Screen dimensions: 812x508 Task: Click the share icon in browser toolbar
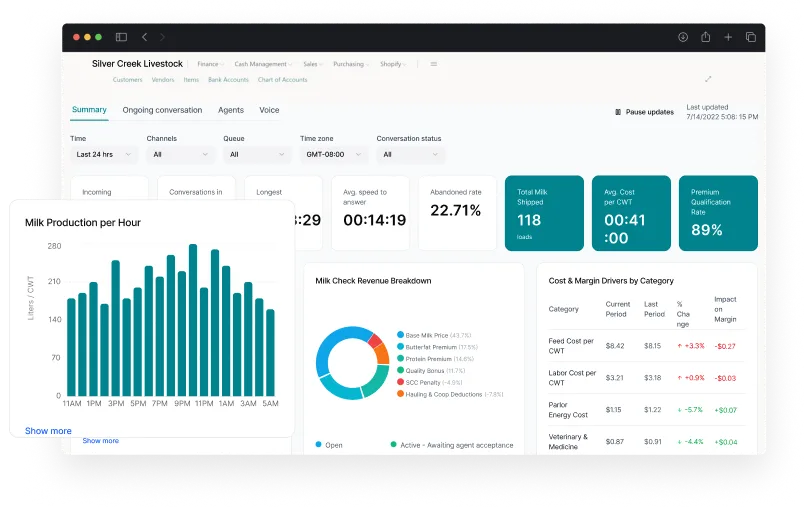click(x=705, y=37)
